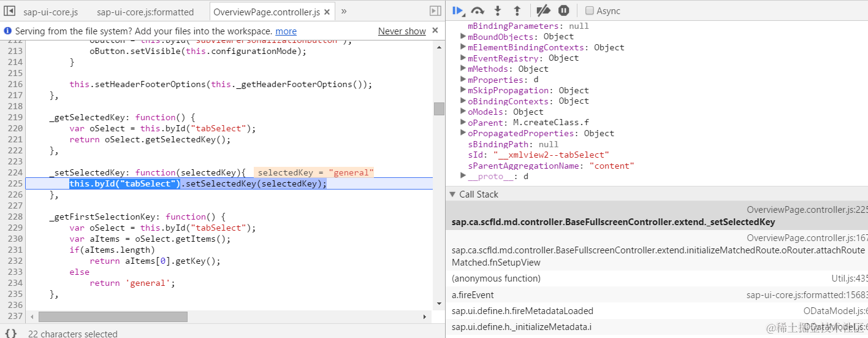
Task: Click the editor's vertical scrollbar thumb
Action: 439,109
